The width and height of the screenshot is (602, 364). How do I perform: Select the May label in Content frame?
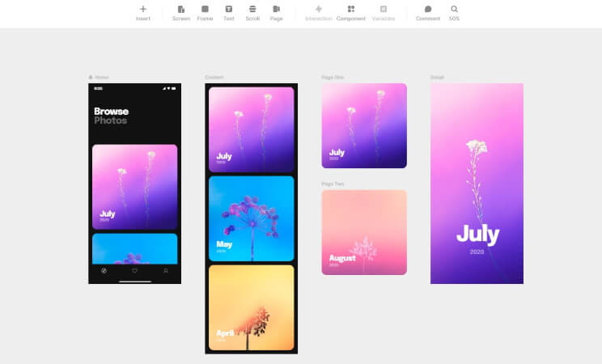click(x=224, y=244)
